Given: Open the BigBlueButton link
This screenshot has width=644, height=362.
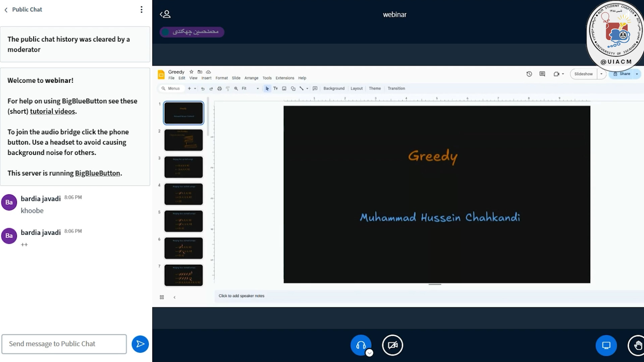Looking at the screenshot, I should pos(97,173).
